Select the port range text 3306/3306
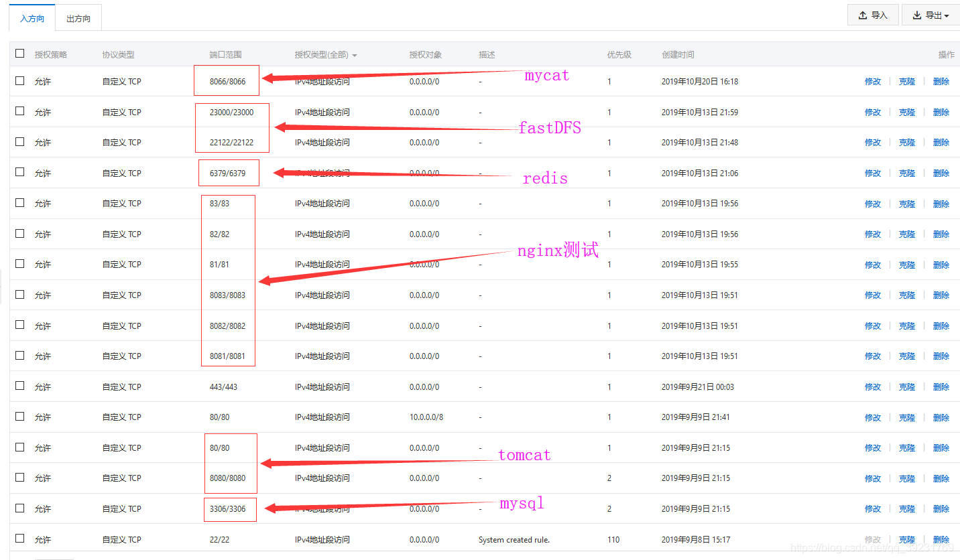The height and width of the screenshot is (560, 960). pyautogui.click(x=227, y=509)
